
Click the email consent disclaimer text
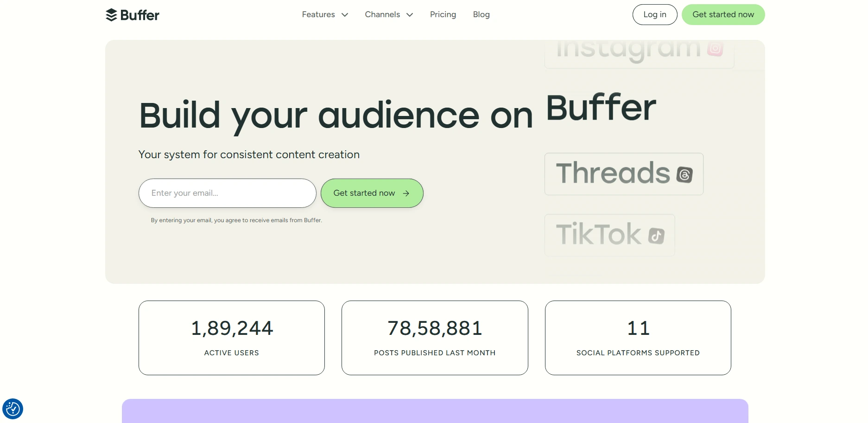pyautogui.click(x=236, y=220)
